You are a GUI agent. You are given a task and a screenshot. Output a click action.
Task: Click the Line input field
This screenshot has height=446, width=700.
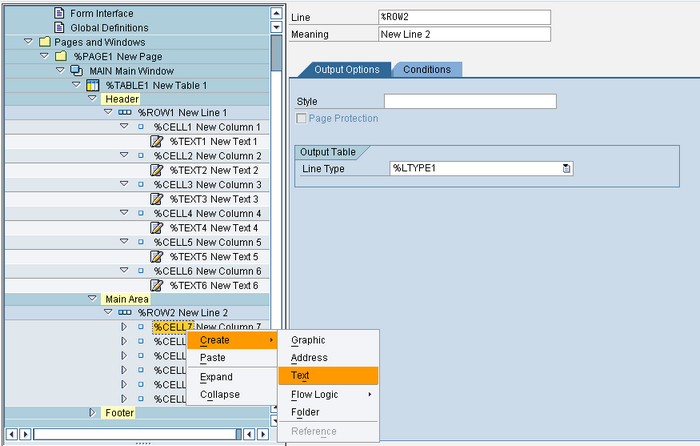pyautogui.click(x=464, y=17)
